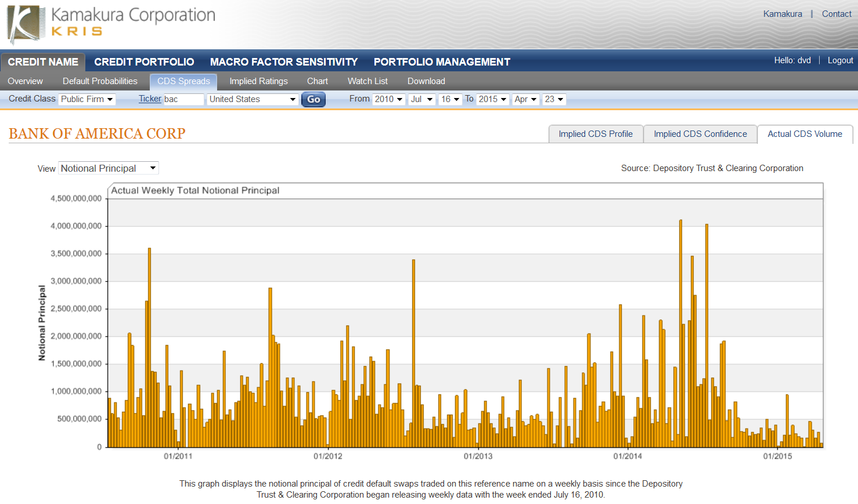Click the Bank of America Corp heading
Viewport: 858px width, 504px height.
point(97,133)
